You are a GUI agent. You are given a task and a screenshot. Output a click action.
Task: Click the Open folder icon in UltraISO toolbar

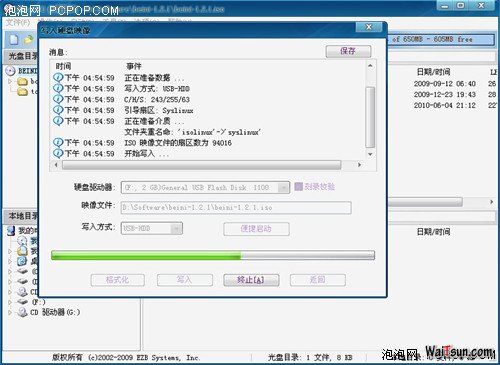[x=29, y=40]
